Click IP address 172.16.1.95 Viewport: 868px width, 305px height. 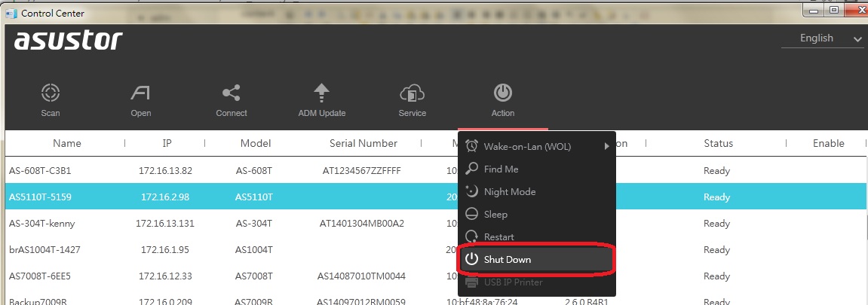coord(165,250)
